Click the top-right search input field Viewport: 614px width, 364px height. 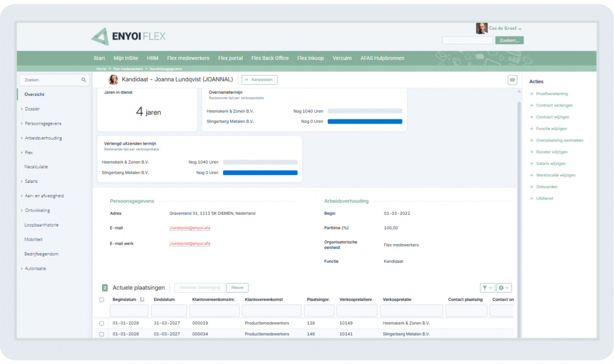point(468,40)
